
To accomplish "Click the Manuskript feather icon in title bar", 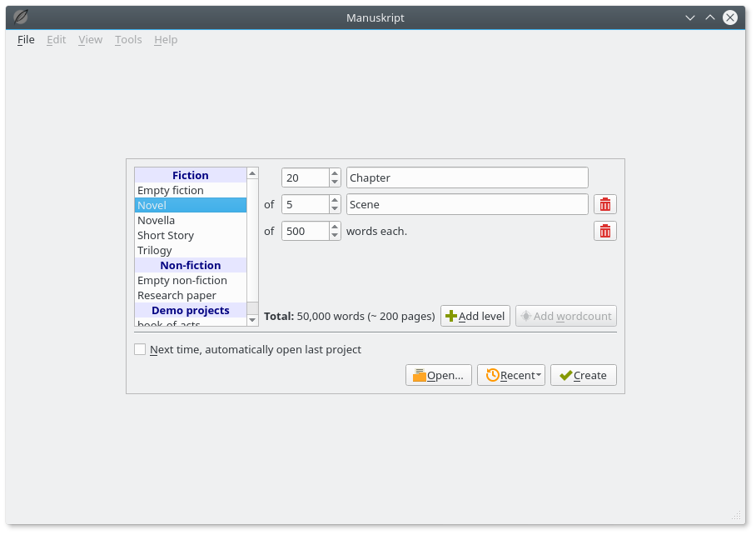I will (x=21, y=17).
